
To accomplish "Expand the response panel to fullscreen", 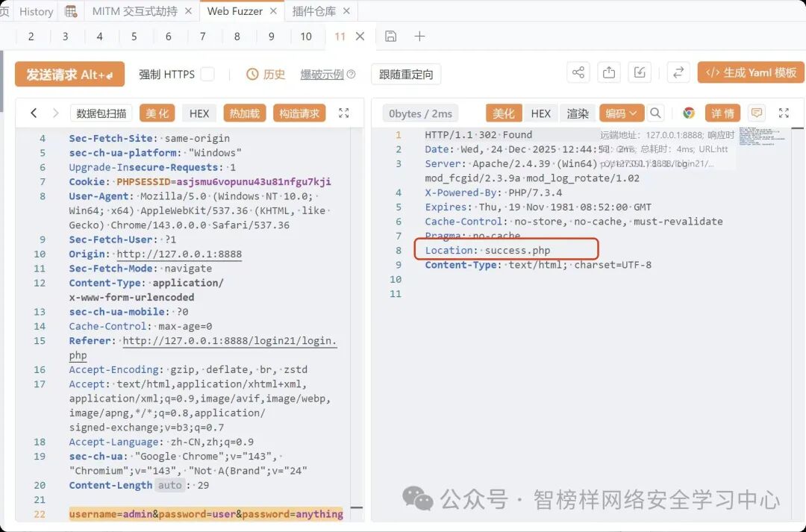I will [784, 113].
